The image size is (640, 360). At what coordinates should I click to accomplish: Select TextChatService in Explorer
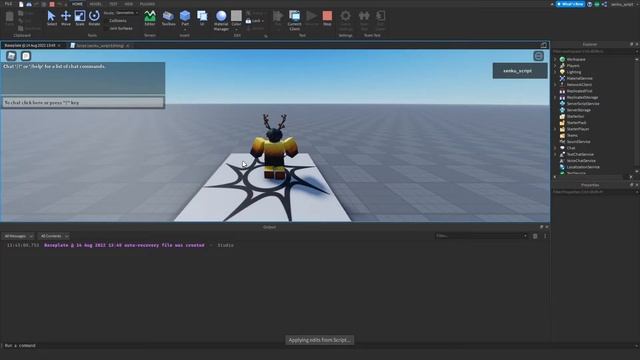coord(580,154)
